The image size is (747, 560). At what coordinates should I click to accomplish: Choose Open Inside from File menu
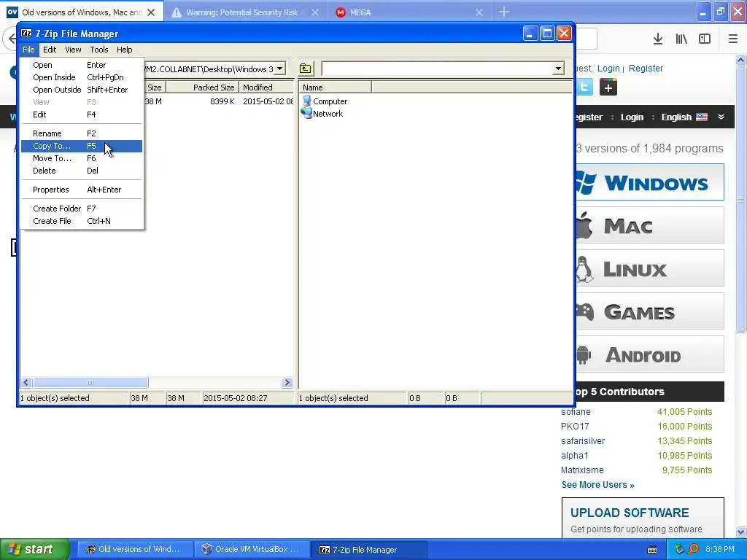82,77
